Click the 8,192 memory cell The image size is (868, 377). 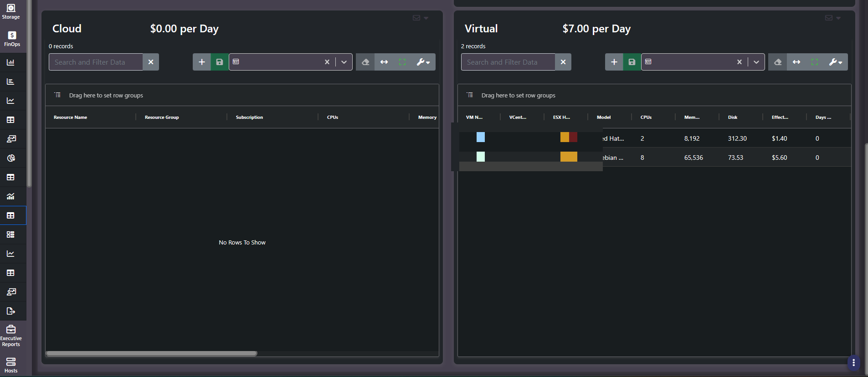pos(692,138)
